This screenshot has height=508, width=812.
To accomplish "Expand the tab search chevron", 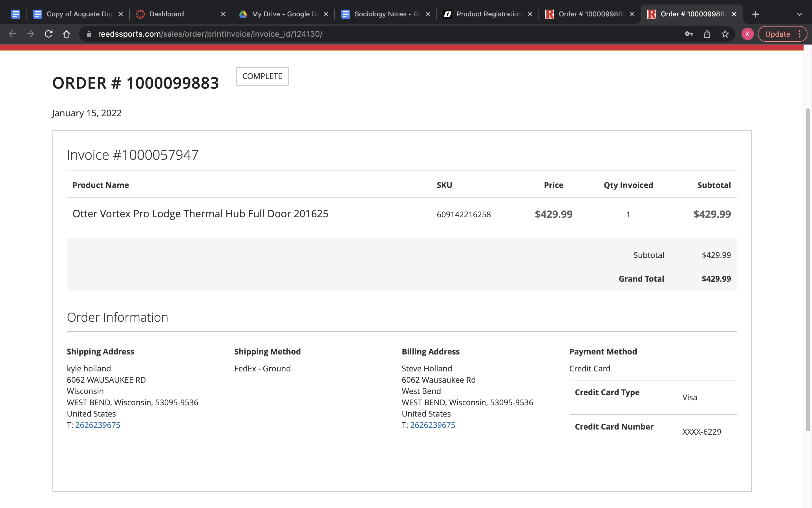I will pos(799,14).
